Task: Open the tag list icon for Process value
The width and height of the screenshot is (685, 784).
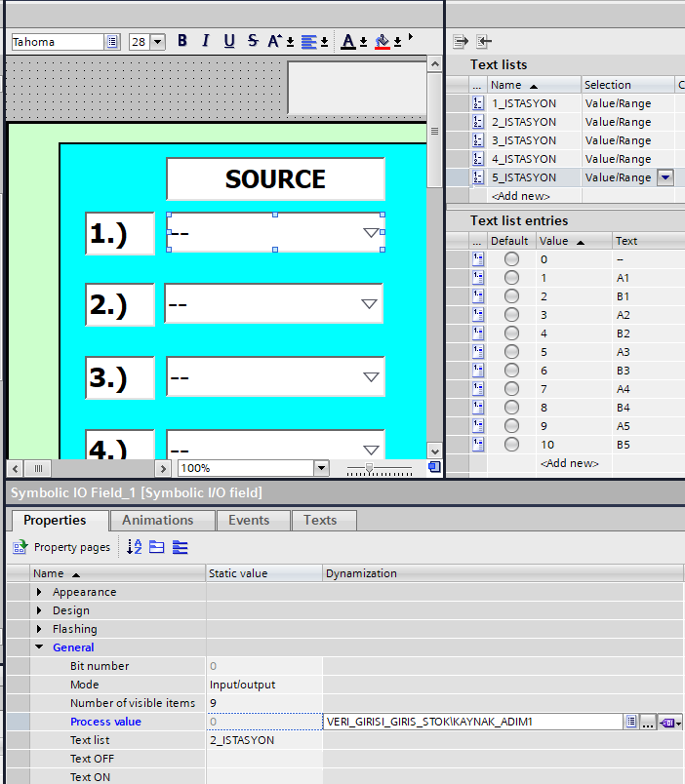Action: [x=631, y=722]
